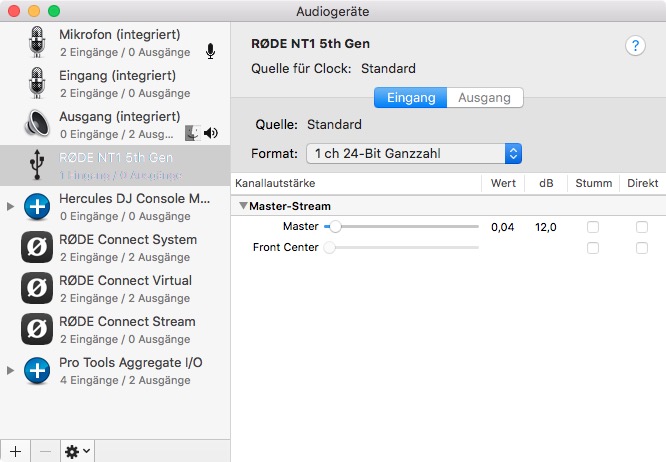666x462 pixels.
Task: Click the Direkt column header
Action: (642, 183)
